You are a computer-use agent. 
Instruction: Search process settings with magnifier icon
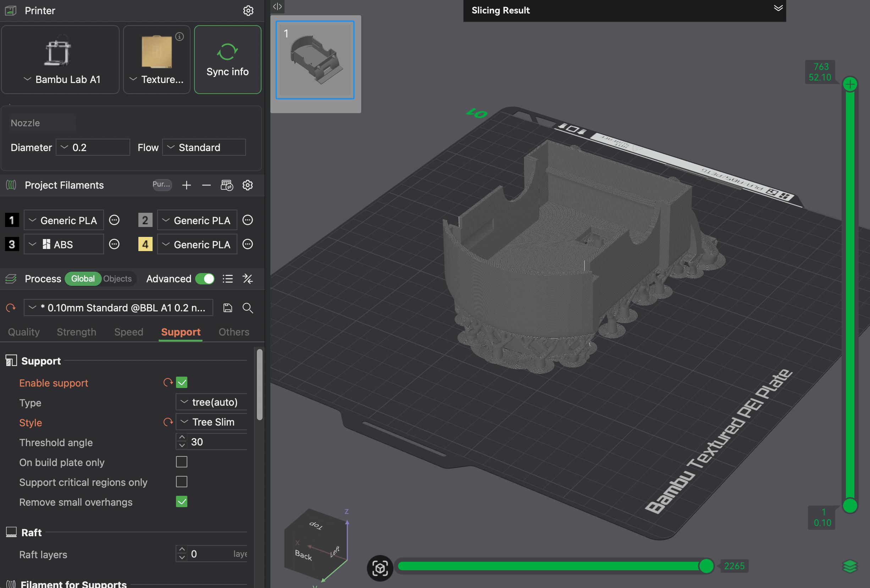click(x=247, y=308)
